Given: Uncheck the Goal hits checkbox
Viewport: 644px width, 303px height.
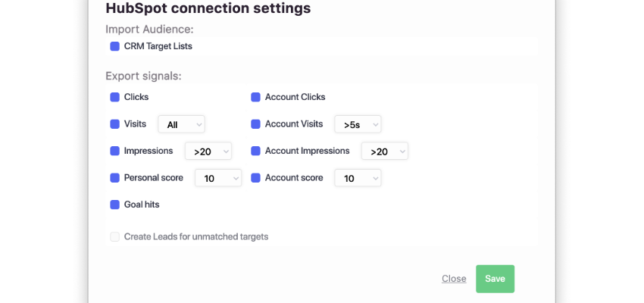Looking at the screenshot, I should (x=115, y=205).
